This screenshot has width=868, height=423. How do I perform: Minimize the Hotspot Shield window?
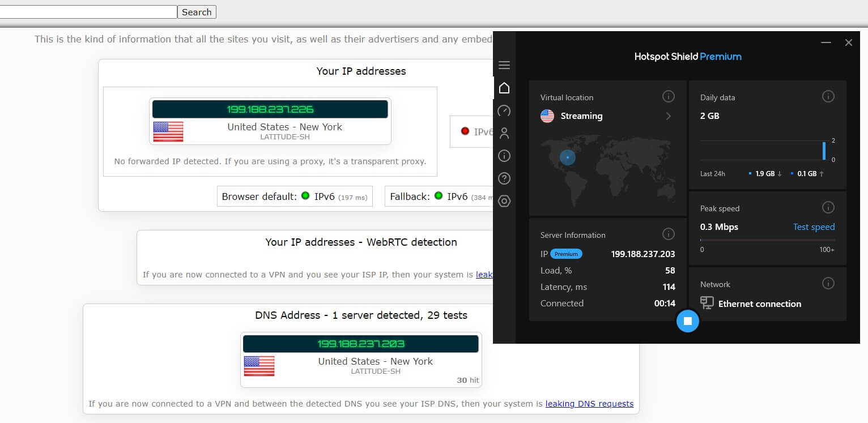826,42
